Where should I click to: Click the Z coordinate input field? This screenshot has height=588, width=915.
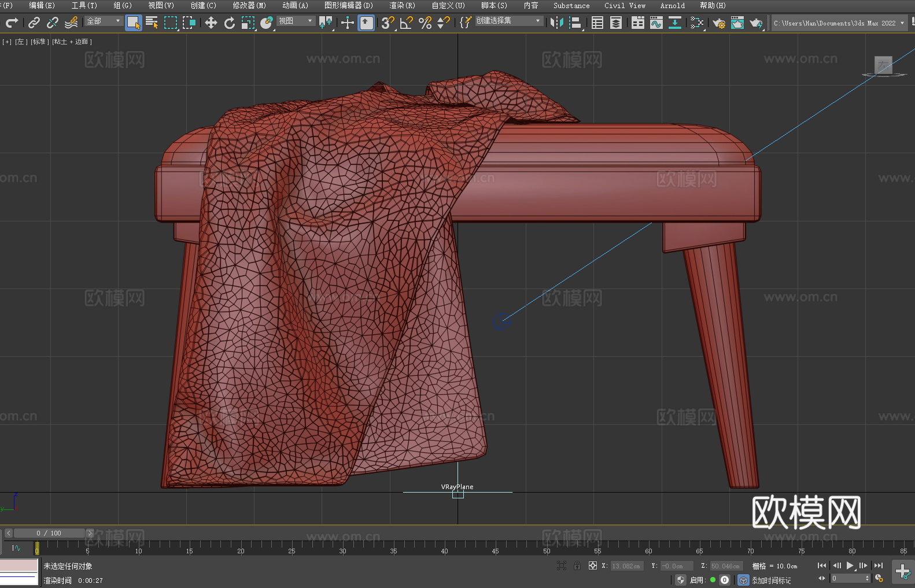[726, 566]
